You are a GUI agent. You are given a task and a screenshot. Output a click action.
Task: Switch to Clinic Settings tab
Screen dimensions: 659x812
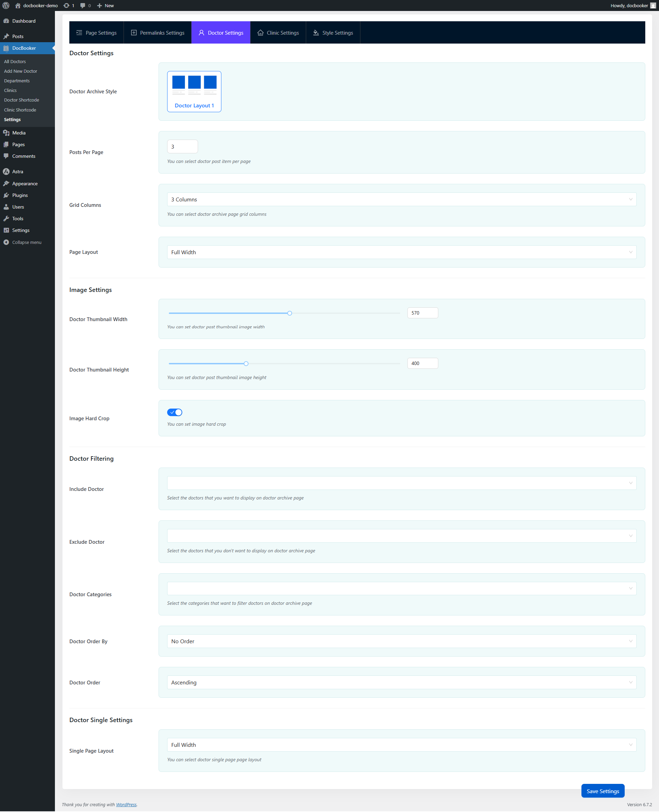[x=278, y=33]
